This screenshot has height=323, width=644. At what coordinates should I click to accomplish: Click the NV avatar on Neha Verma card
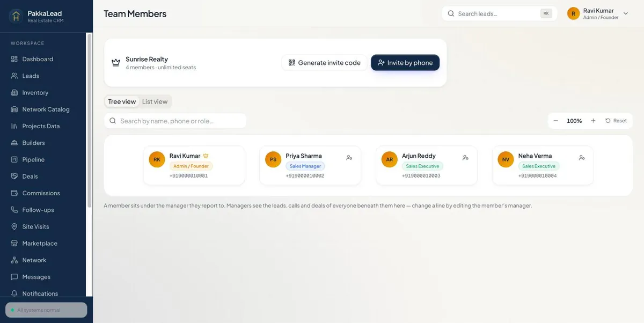pos(506,159)
